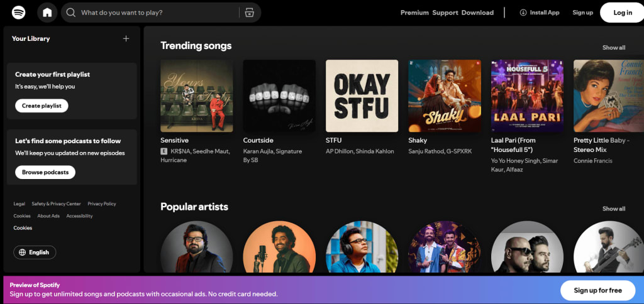This screenshot has height=304, width=644.
Task: Click artist name Connie Francis
Action: (x=593, y=161)
